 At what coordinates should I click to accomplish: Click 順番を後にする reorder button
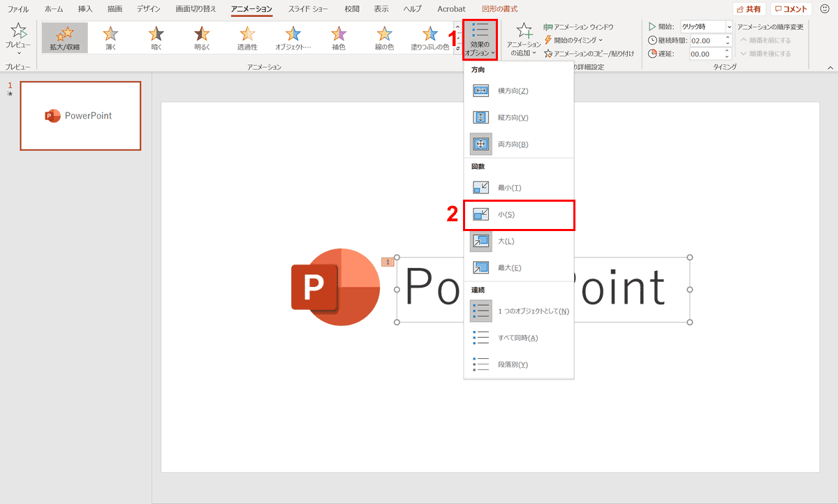(x=766, y=53)
